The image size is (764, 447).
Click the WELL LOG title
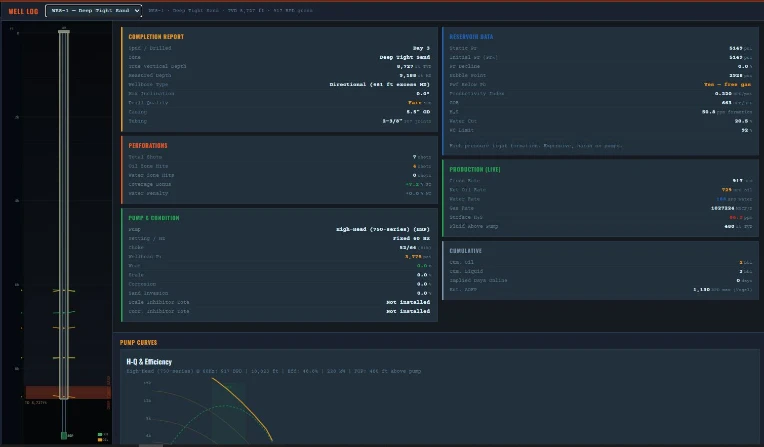pos(23,11)
